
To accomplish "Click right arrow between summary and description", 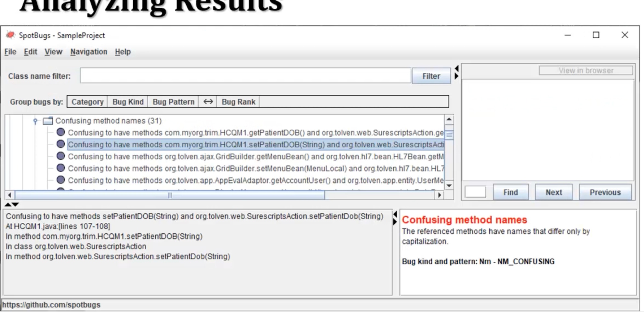I will click(395, 222).
